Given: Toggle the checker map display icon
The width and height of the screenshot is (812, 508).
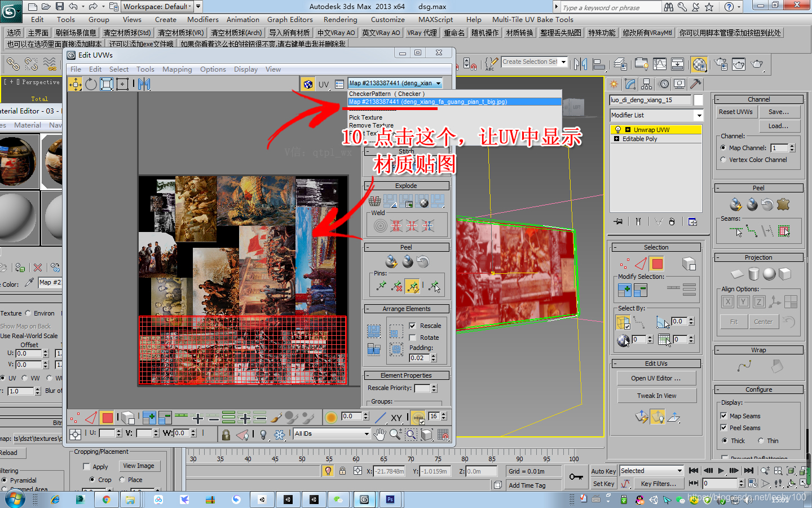Looking at the screenshot, I should 308,84.
